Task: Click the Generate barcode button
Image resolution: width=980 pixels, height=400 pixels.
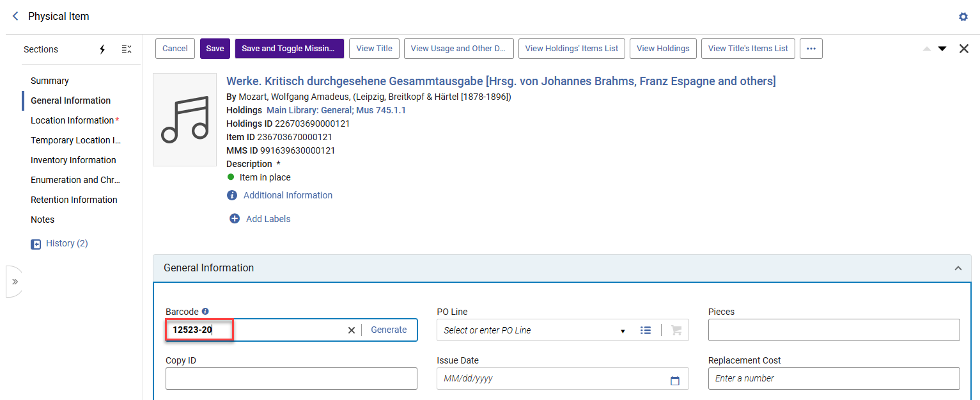Action: click(389, 330)
